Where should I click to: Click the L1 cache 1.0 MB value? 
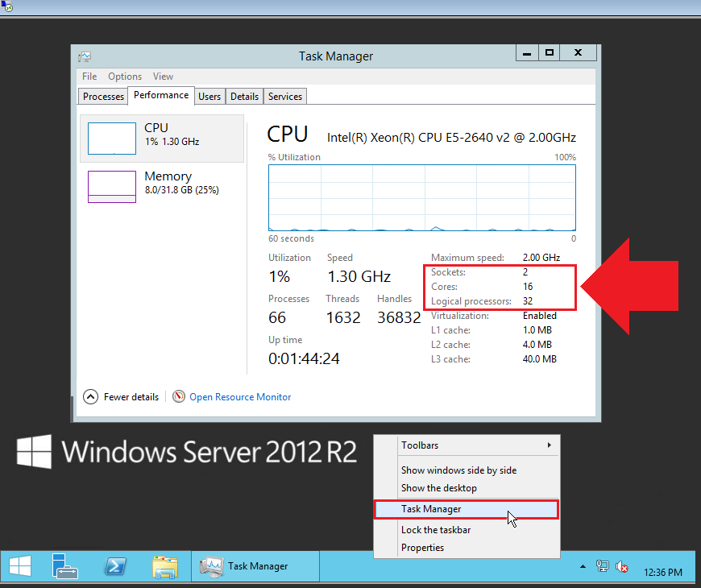tap(537, 329)
